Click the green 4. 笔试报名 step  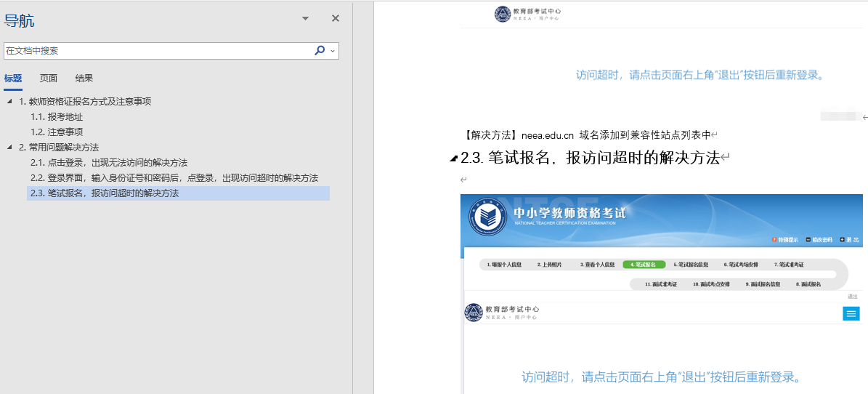644,265
